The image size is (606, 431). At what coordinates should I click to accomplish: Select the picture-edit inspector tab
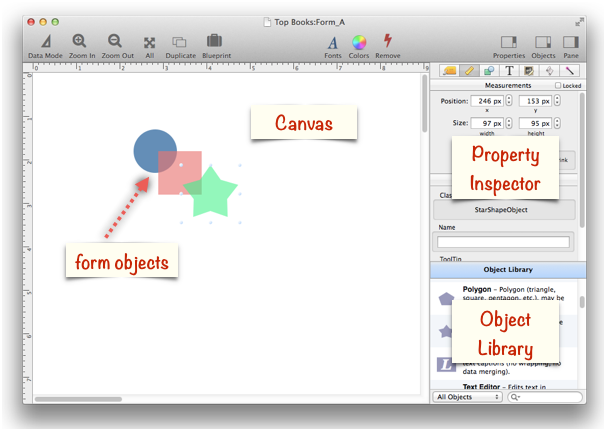[x=529, y=71]
